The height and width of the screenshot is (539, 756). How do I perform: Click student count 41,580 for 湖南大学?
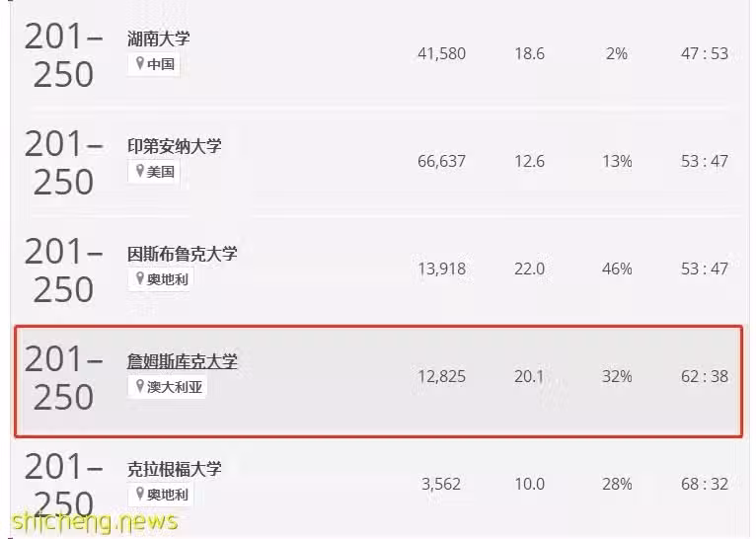coord(441,53)
